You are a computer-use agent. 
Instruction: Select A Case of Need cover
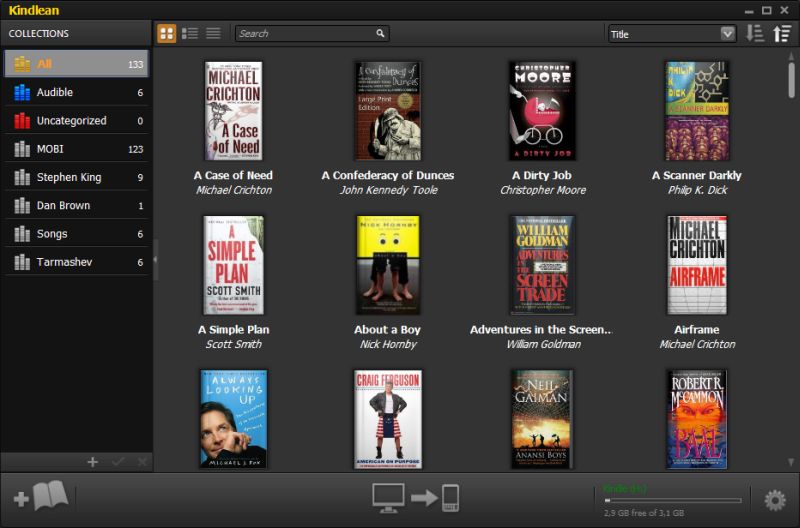233,111
